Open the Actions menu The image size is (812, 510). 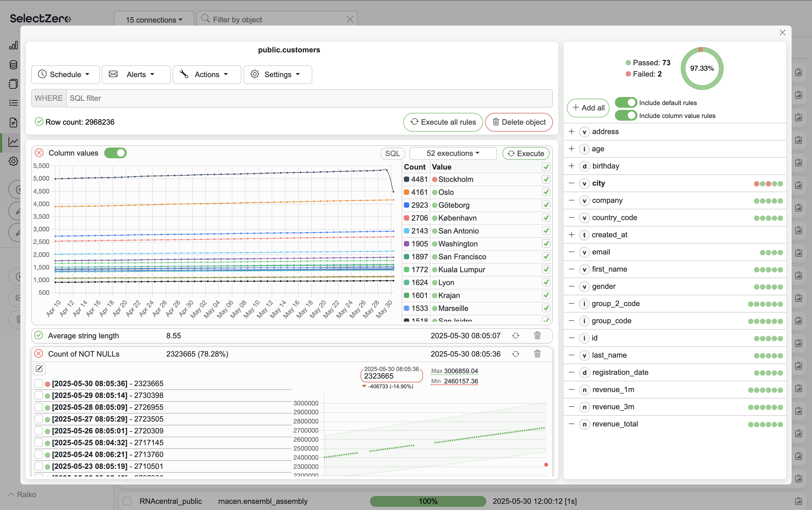(206, 74)
